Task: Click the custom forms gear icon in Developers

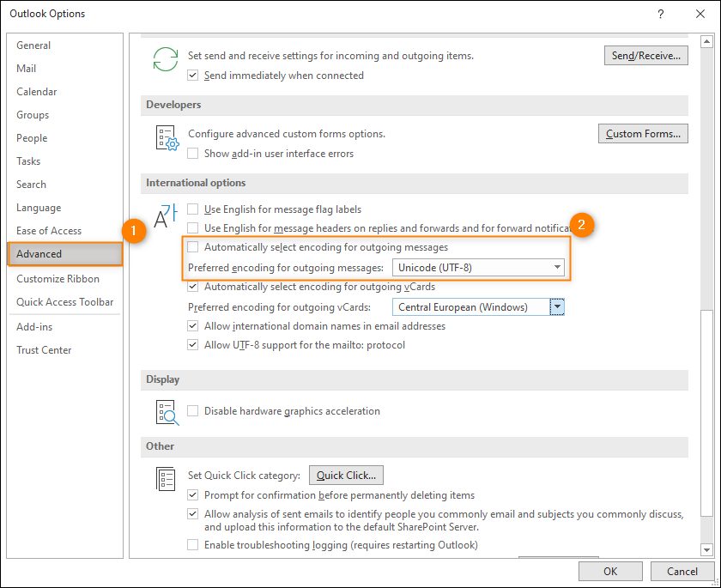Action: [x=167, y=138]
